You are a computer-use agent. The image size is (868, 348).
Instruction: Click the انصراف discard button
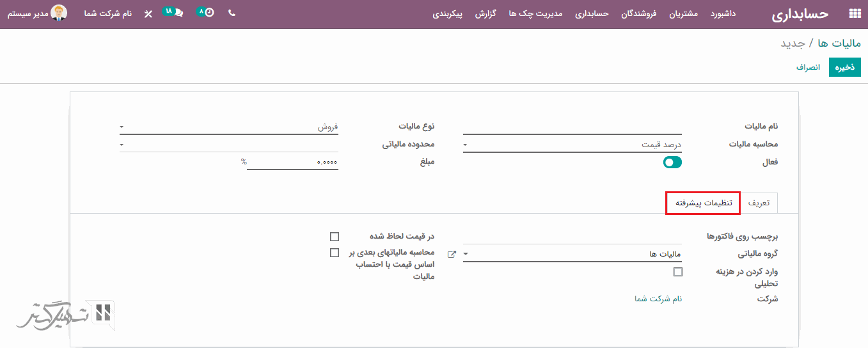[x=808, y=67]
